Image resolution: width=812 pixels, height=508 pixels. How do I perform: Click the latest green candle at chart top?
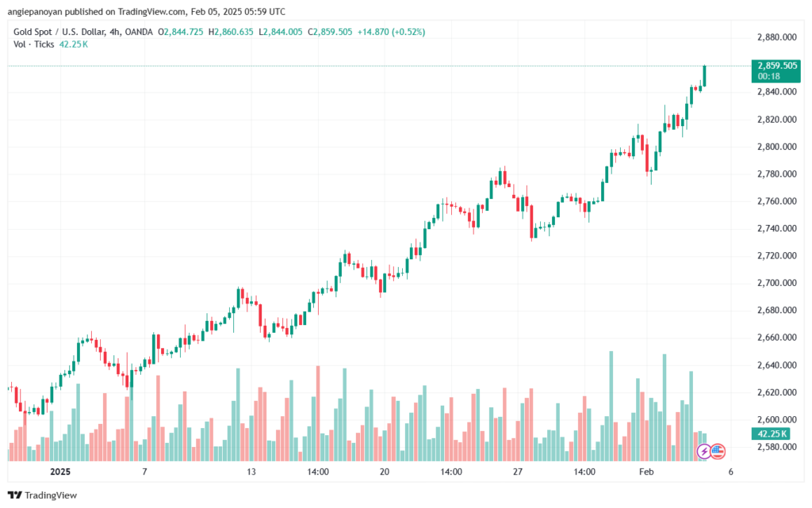click(704, 76)
